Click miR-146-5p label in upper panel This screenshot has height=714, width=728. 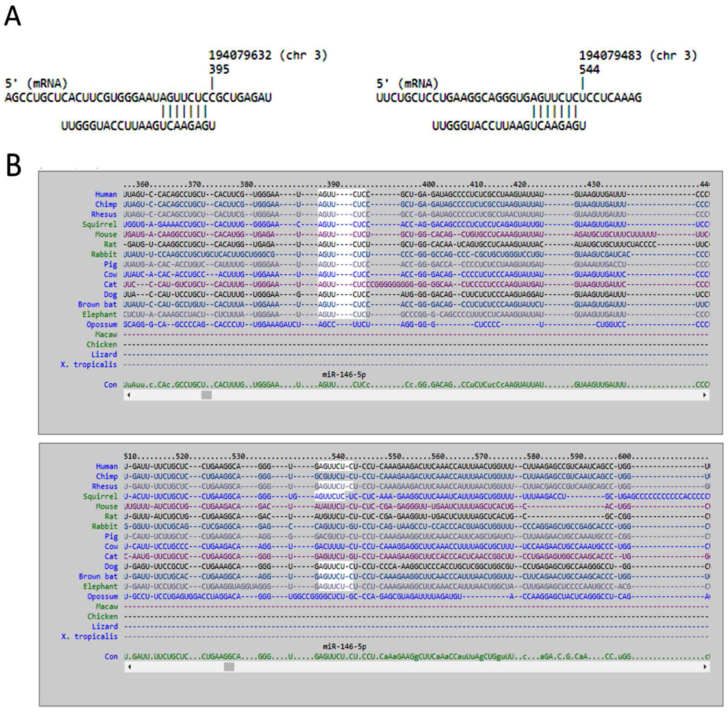344,375
